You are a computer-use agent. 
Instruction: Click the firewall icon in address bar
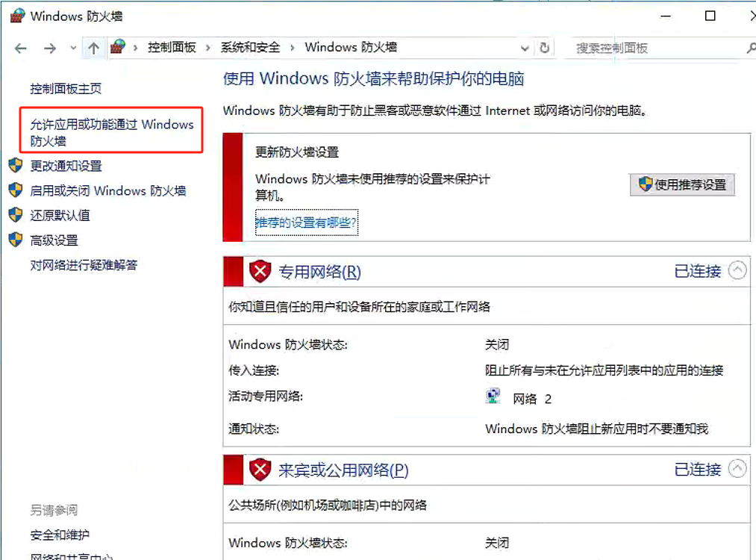coord(118,47)
